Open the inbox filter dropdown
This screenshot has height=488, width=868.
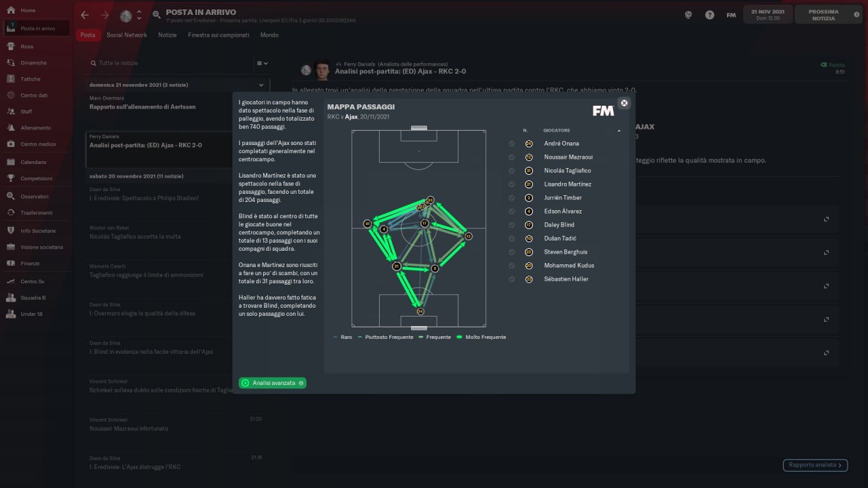[262, 63]
